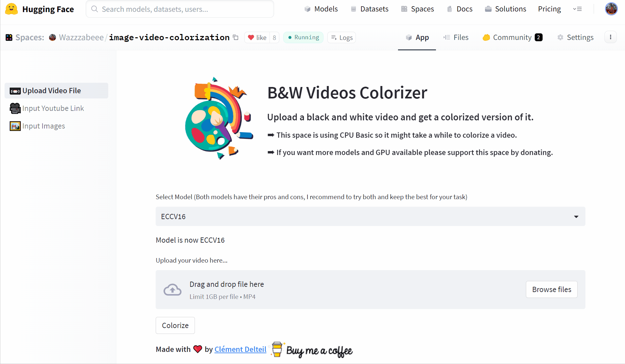Open the navbar overflow menu icon

click(577, 9)
